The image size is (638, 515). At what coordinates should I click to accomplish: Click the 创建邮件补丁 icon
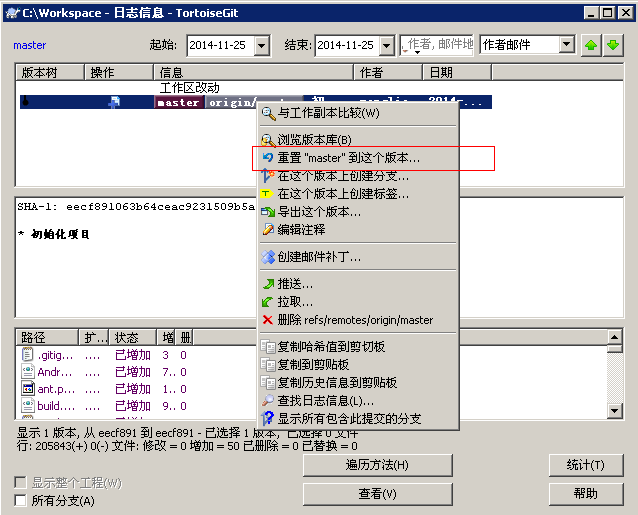[x=267, y=257]
